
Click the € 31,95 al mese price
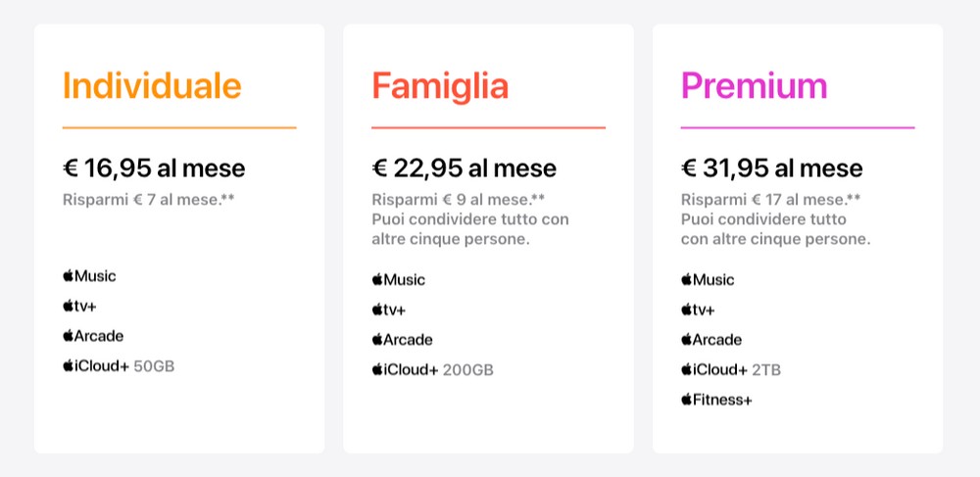tap(772, 167)
